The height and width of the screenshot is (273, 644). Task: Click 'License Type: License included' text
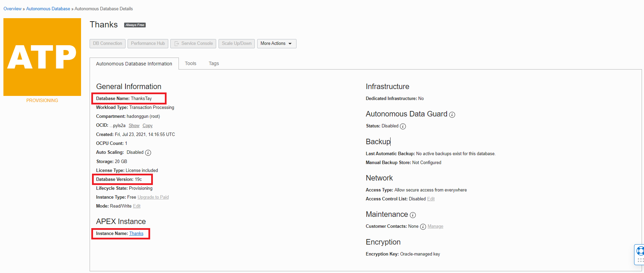coord(127,171)
